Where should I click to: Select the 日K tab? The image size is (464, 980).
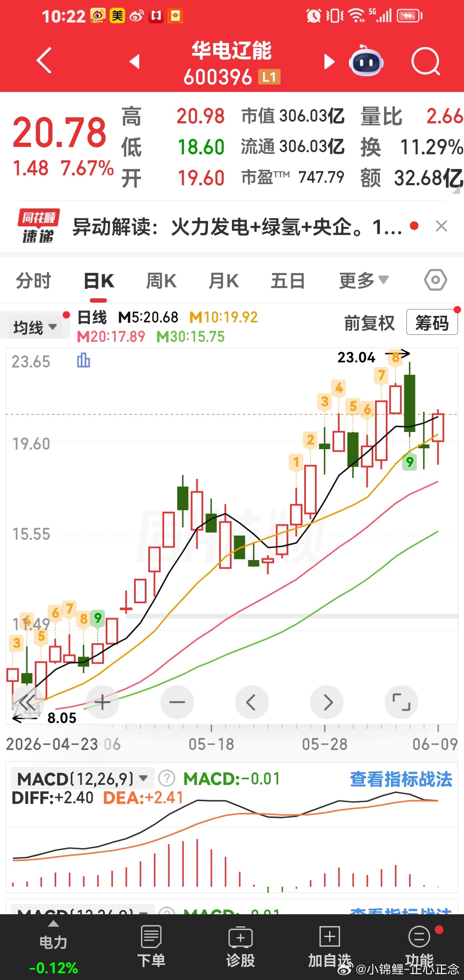point(99,281)
